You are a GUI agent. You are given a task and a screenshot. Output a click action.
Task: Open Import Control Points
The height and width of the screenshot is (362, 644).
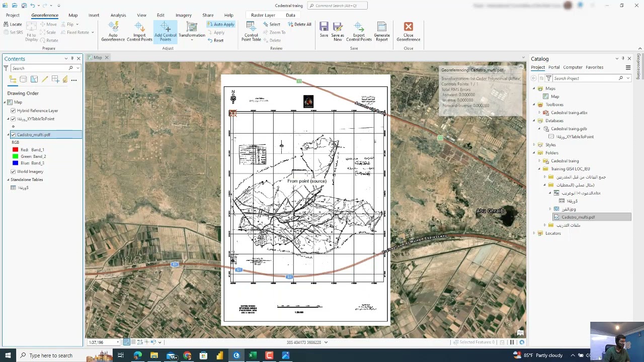[139, 32]
